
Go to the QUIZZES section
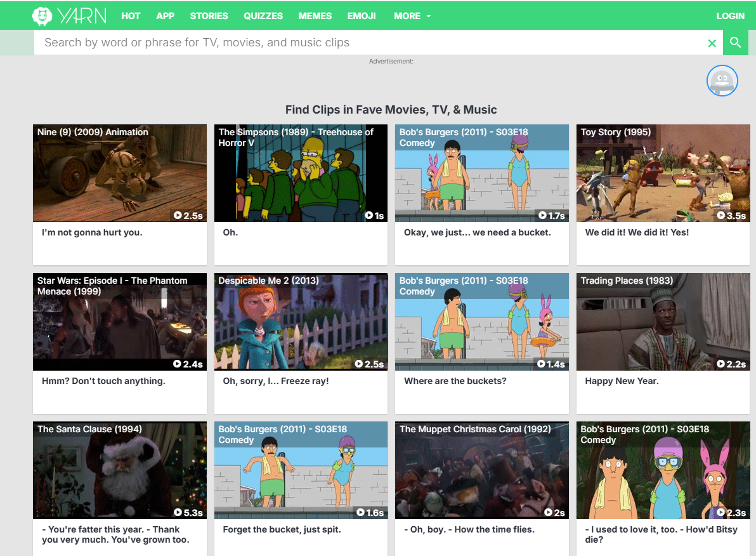click(x=263, y=16)
